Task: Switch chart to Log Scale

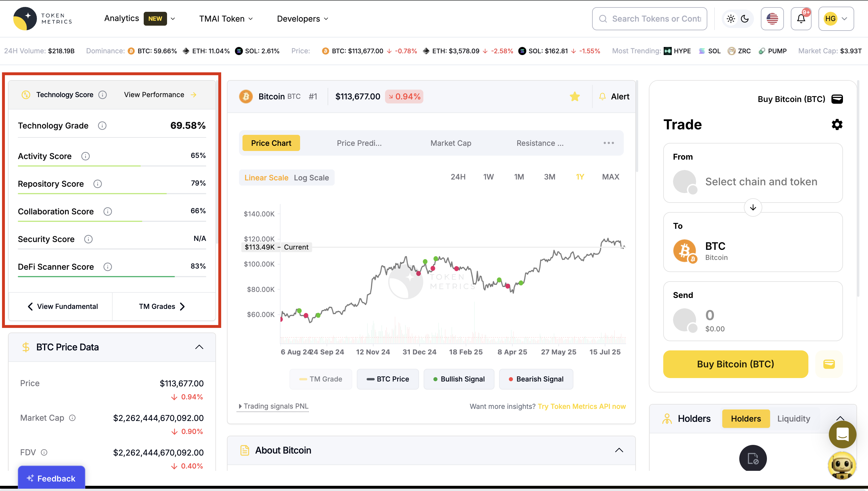Action: coord(311,178)
